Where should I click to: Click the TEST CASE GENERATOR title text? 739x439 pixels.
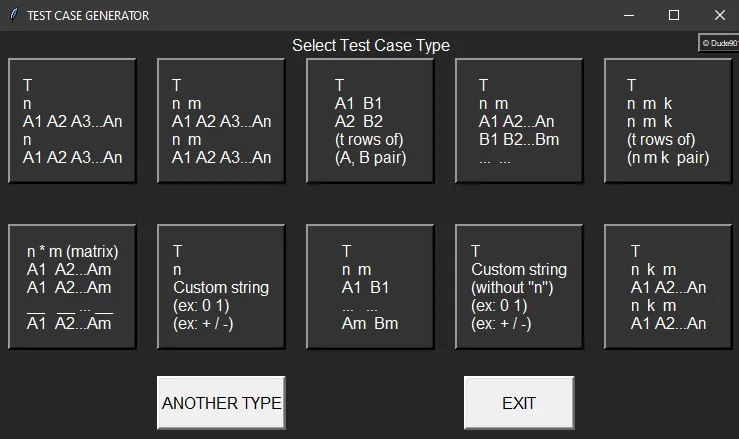[88, 15]
